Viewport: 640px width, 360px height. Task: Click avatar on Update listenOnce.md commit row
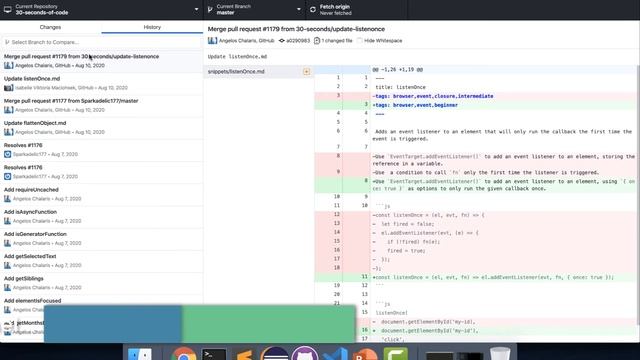point(9,88)
